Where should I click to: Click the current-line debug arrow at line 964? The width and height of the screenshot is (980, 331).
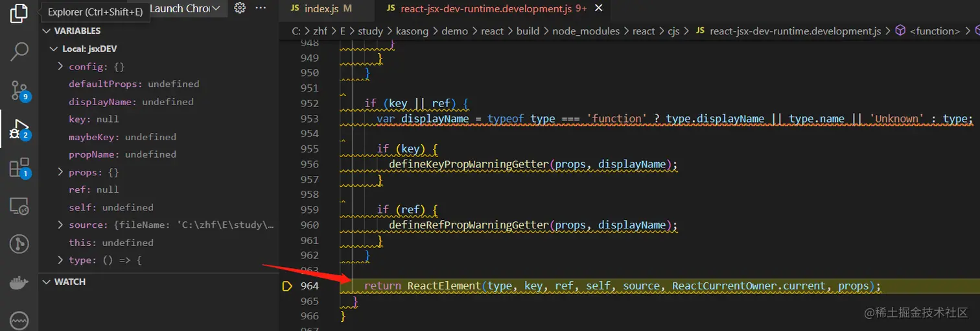point(288,286)
